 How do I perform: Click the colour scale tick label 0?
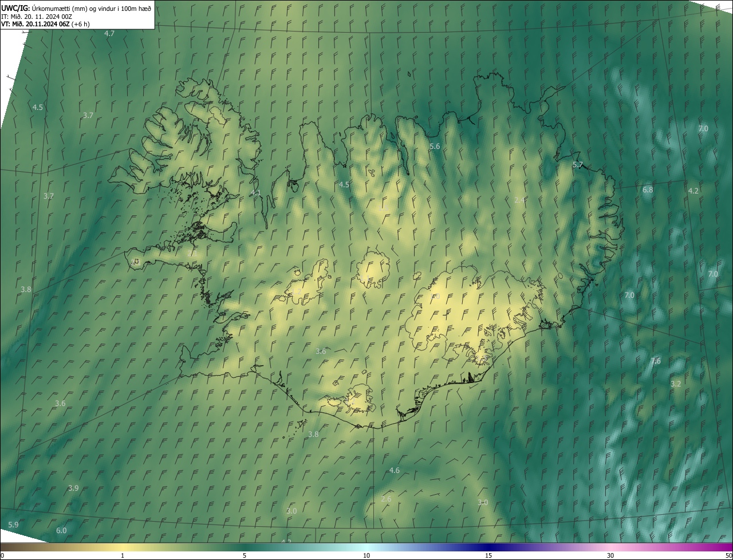click(x=2, y=556)
